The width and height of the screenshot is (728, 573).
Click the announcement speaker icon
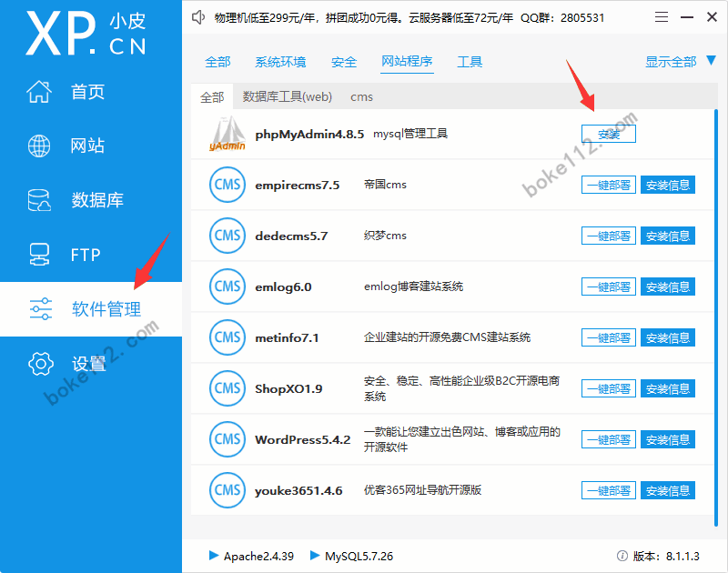tap(198, 16)
